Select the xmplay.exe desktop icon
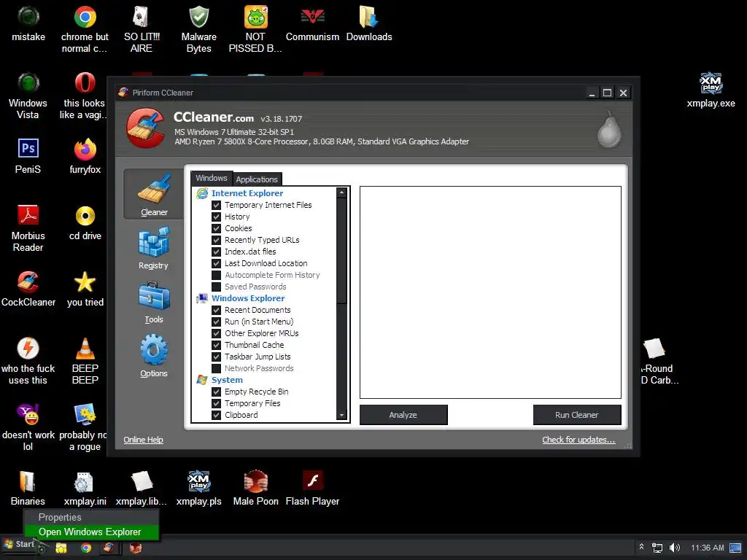This screenshot has width=747, height=560. (x=711, y=90)
